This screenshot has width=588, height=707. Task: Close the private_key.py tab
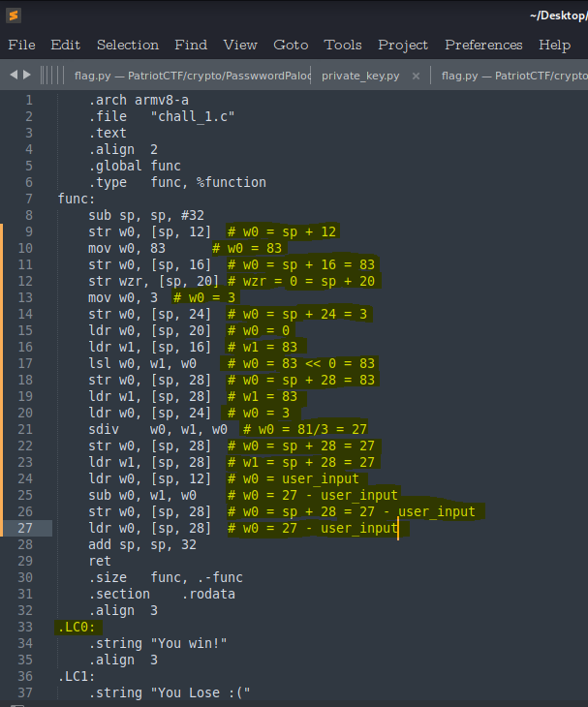pyautogui.click(x=416, y=76)
